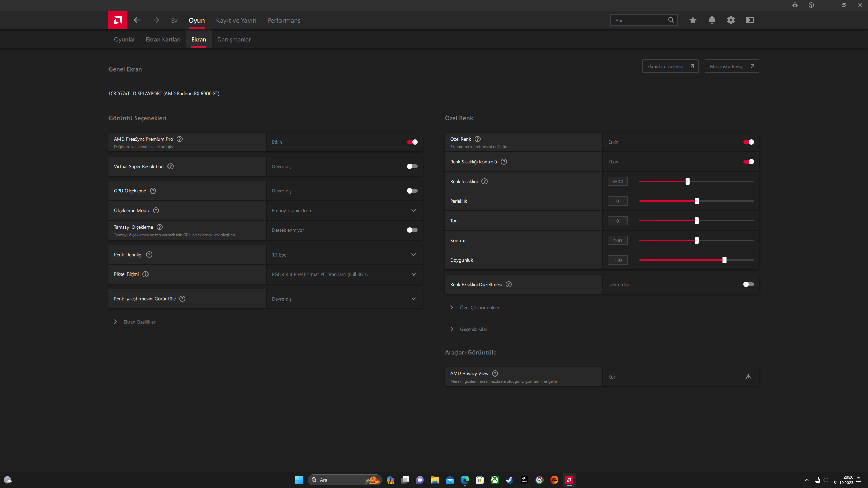Image resolution: width=868 pixels, height=488 pixels.
Task: Enable Virtual Super Resolution toggle
Action: point(412,166)
